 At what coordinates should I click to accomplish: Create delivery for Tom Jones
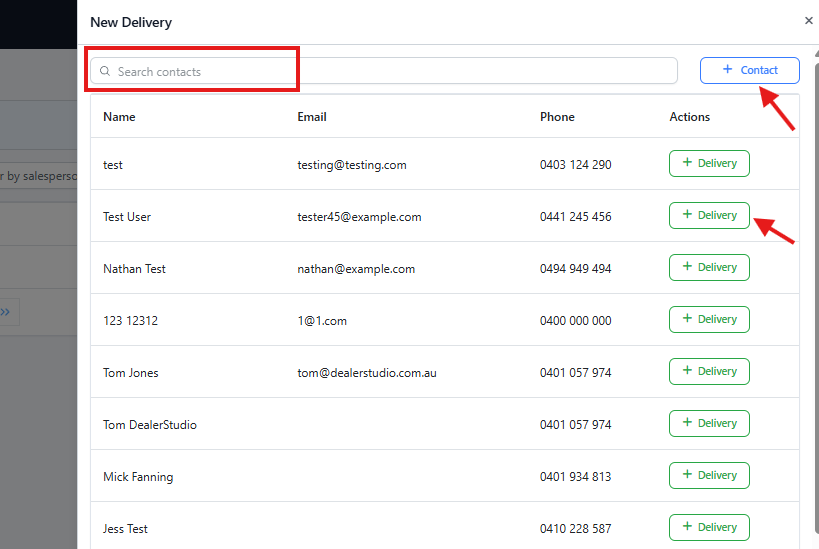point(709,372)
